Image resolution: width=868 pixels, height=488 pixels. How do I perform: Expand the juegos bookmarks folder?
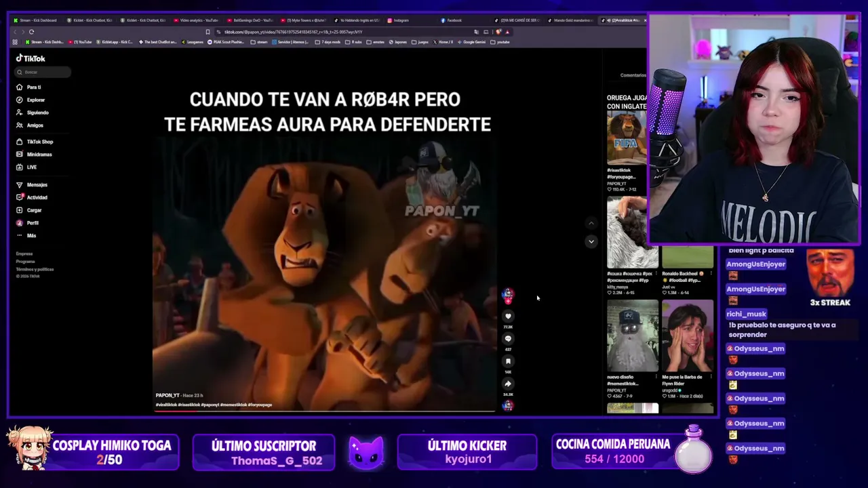pyautogui.click(x=420, y=42)
